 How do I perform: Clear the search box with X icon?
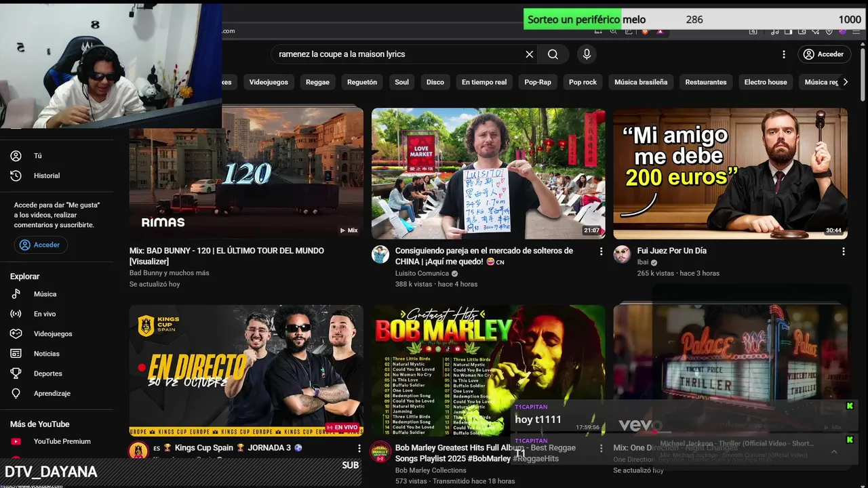click(530, 54)
